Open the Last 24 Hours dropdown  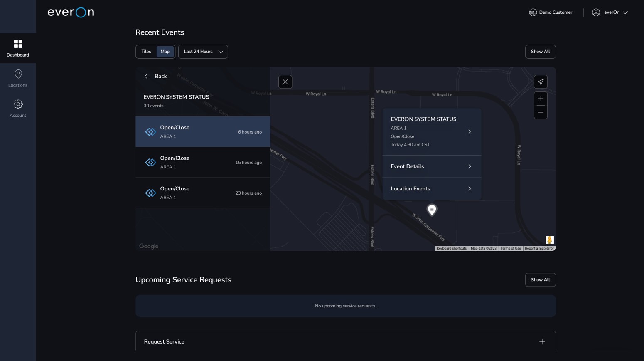203,52
